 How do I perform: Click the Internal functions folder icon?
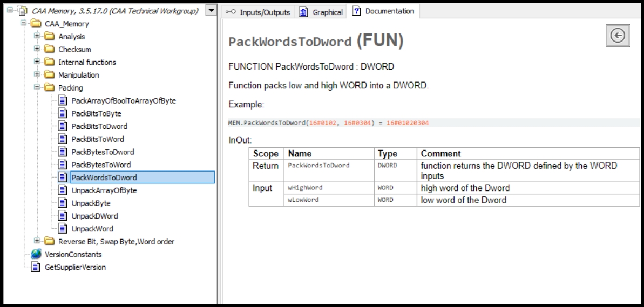pyautogui.click(x=49, y=62)
